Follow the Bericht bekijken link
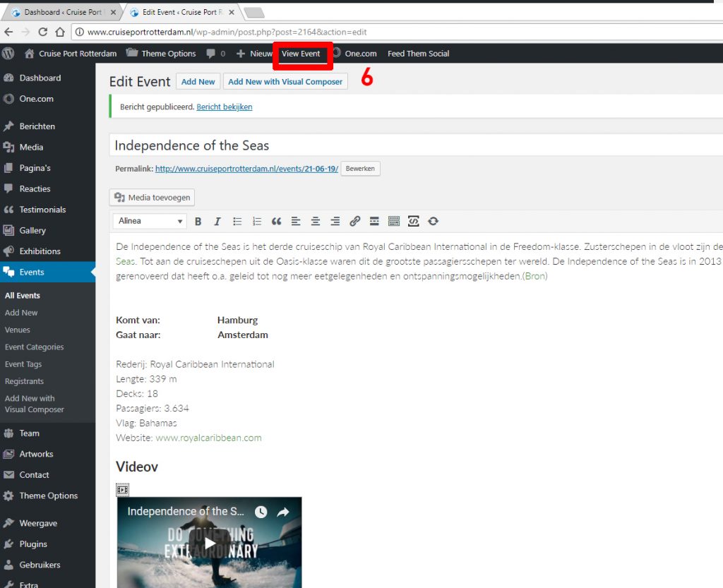The width and height of the screenshot is (723, 588). [x=224, y=107]
